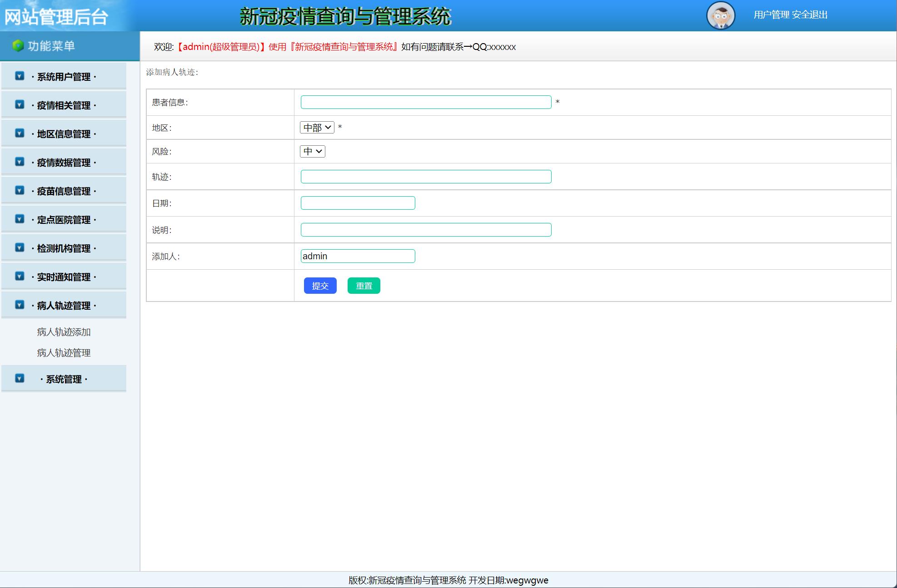Click arrow icon beside 系统管理
The width and height of the screenshot is (897, 588).
tap(20, 378)
